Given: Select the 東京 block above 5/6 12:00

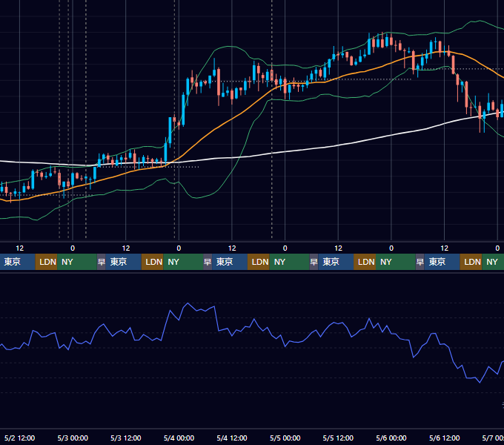Looking at the screenshot, I should pyautogui.click(x=442, y=262).
